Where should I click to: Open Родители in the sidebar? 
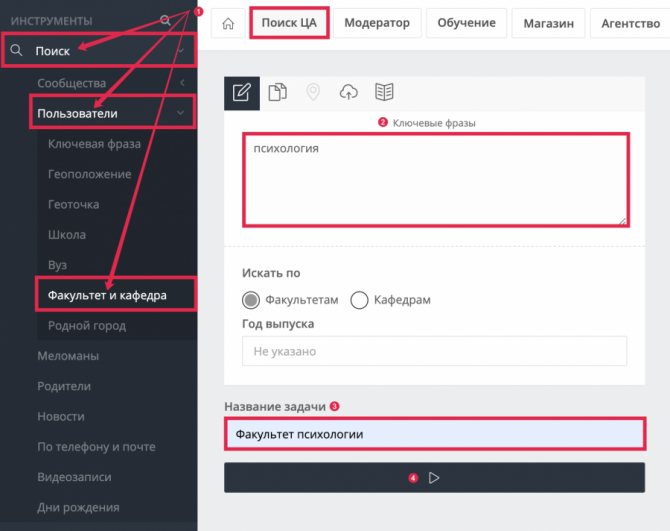click(x=64, y=386)
